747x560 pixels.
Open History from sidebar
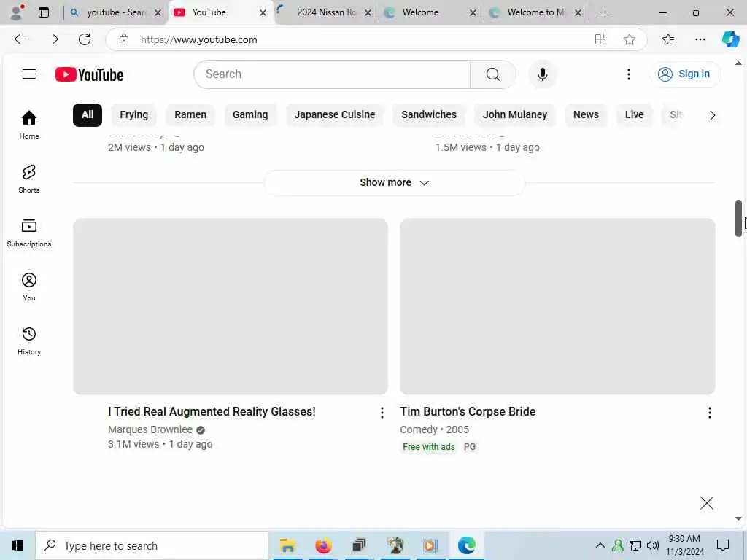point(29,341)
